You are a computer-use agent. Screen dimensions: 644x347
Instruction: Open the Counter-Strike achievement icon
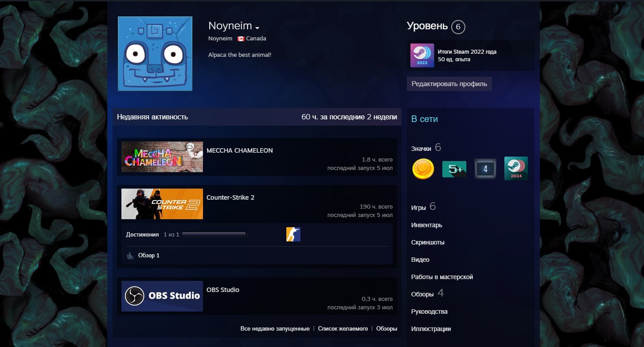coord(293,234)
